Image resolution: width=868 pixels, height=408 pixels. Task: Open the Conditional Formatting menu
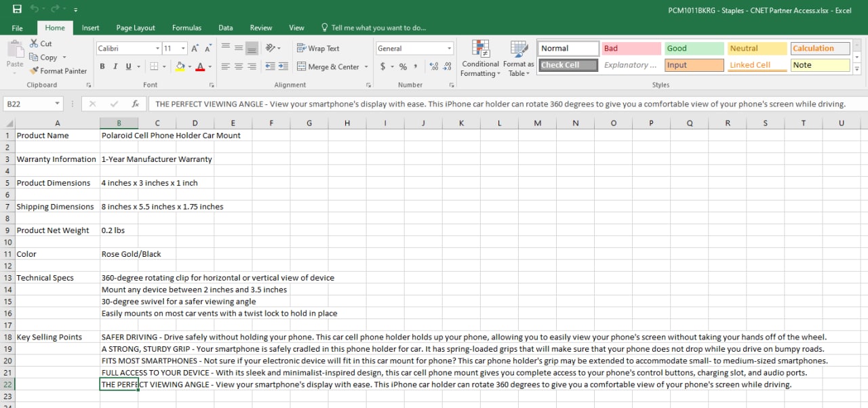pyautogui.click(x=480, y=58)
